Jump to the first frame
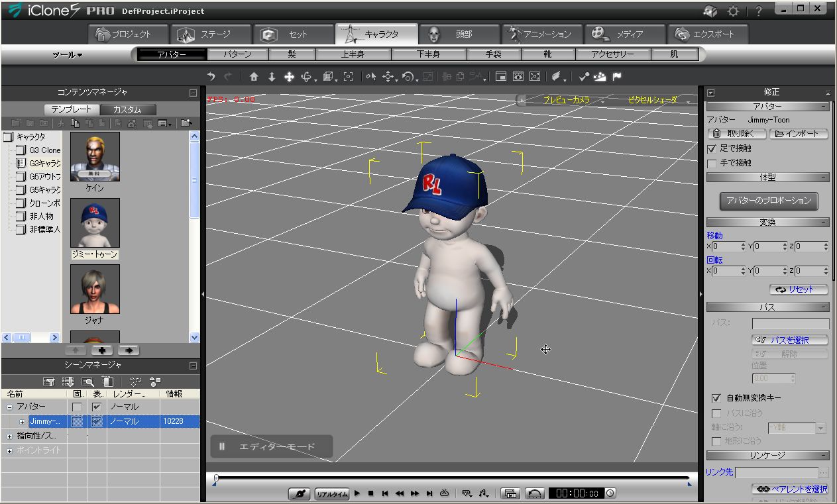Image resolution: width=837 pixels, height=504 pixels. tap(385, 493)
